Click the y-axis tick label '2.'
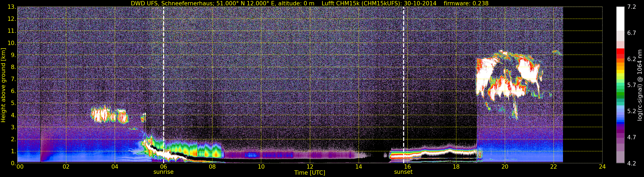This screenshot has width=644, height=177. click(x=13, y=139)
